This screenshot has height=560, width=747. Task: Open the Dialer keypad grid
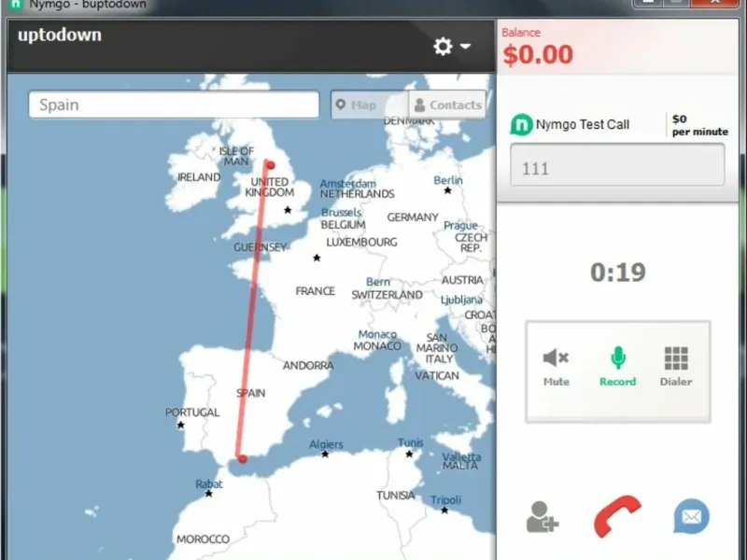coord(675,367)
